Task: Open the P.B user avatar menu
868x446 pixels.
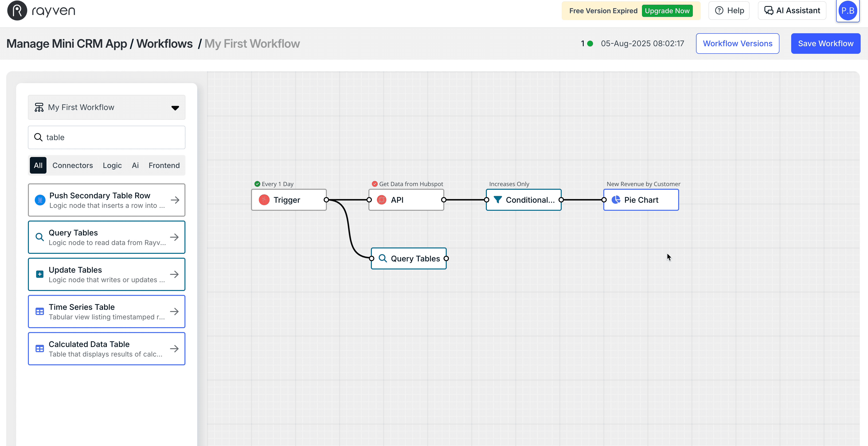Action: 847,11
